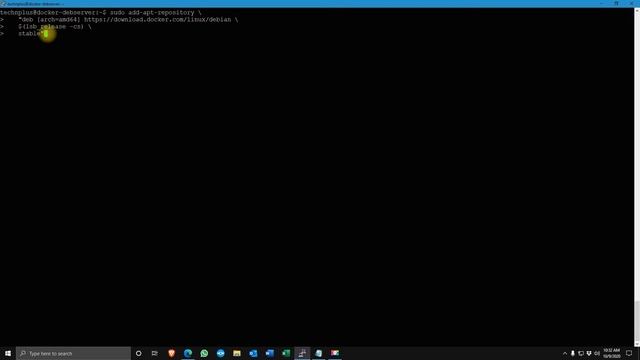Open the Windows Start menu
Viewport: 640px width, 360px height.
click(8, 353)
